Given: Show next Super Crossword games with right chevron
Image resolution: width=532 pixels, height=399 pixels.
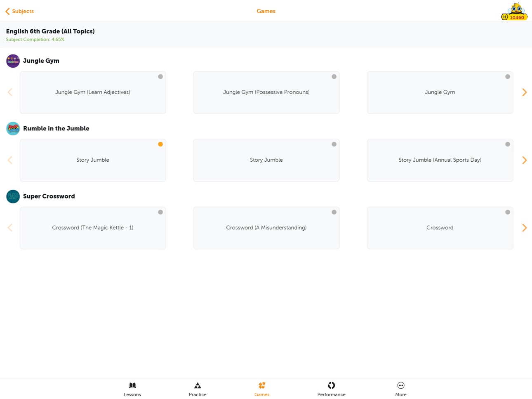Looking at the screenshot, I should (x=525, y=228).
